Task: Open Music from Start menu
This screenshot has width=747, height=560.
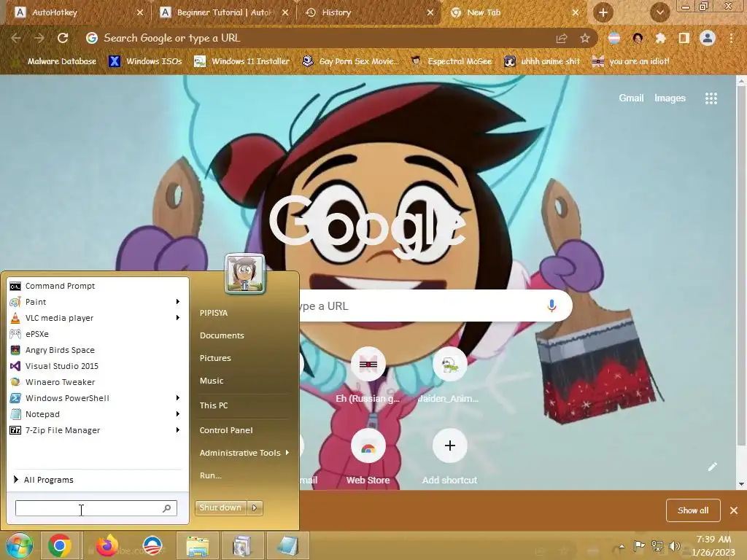Action: click(212, 381)
